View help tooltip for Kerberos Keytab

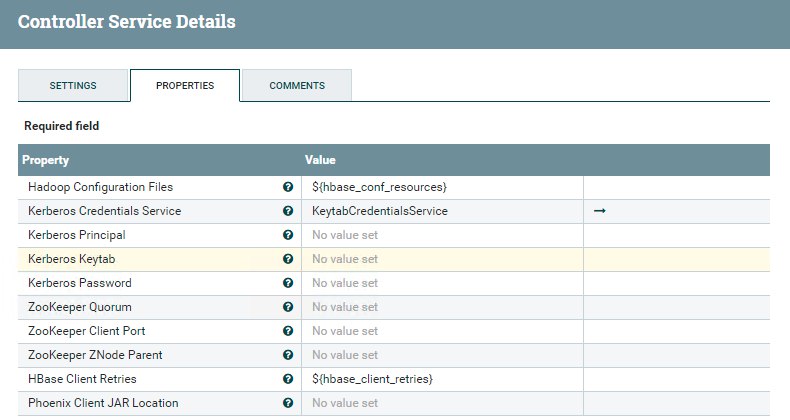pyautogui.click(x=288, y=259)
